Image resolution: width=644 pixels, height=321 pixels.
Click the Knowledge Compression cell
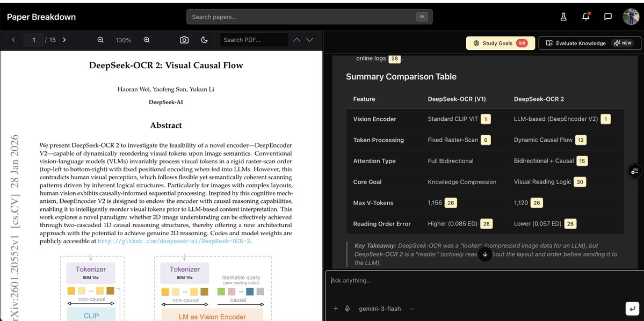[x=462, y=182]
